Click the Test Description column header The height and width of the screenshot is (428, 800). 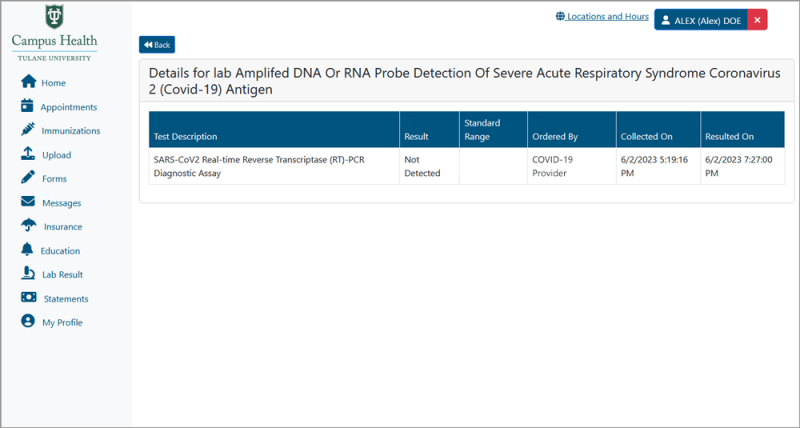(274, 130)
